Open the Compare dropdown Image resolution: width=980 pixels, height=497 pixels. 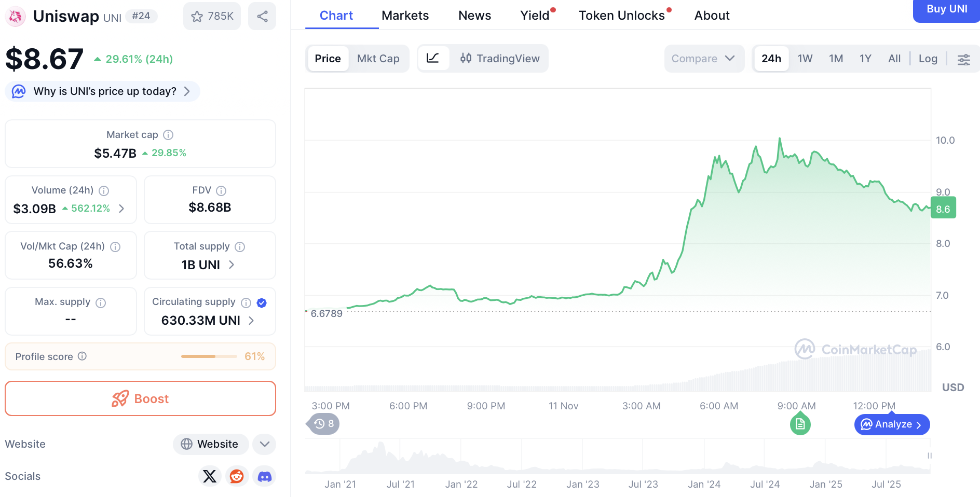(703, 59)
